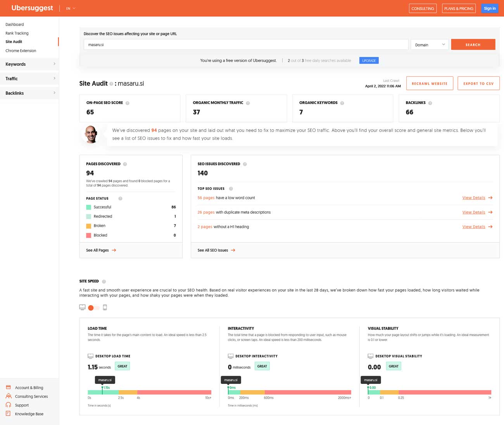Click GREAT badge for visual stability
This screenshot has width=504, height=425.
394,366
